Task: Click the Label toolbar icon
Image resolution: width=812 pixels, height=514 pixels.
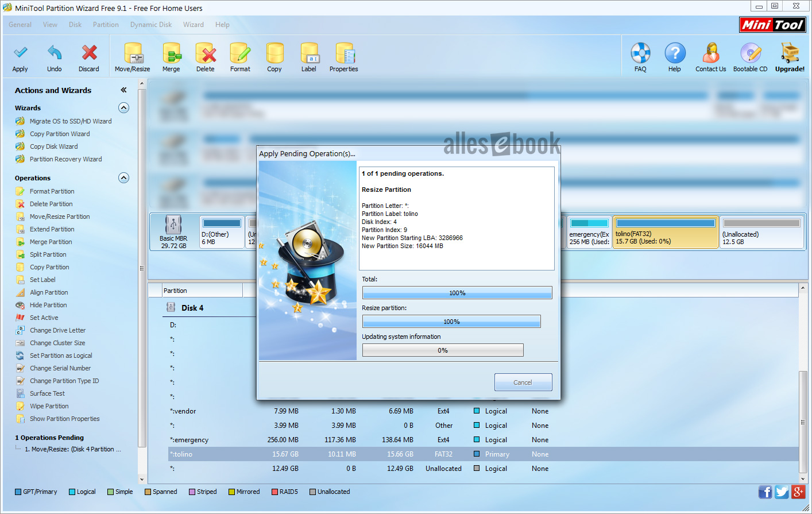Action: (x=309, y=53)
